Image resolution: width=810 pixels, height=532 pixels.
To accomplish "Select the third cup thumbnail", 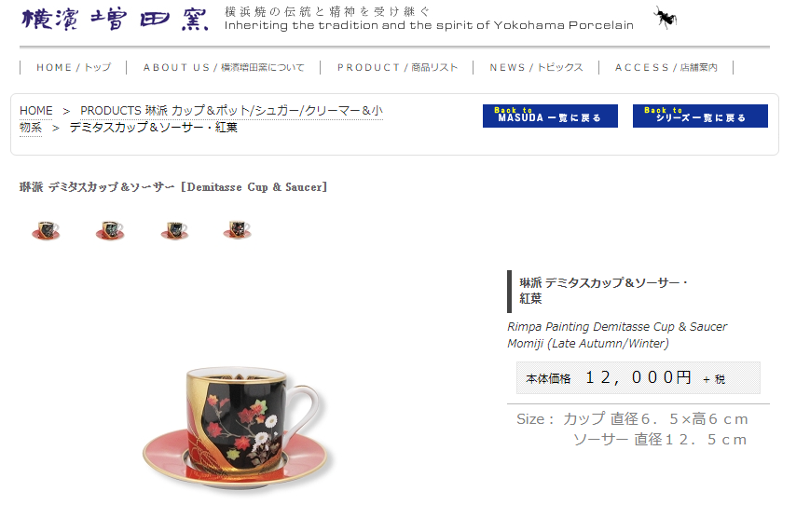I will pos(174,230).
